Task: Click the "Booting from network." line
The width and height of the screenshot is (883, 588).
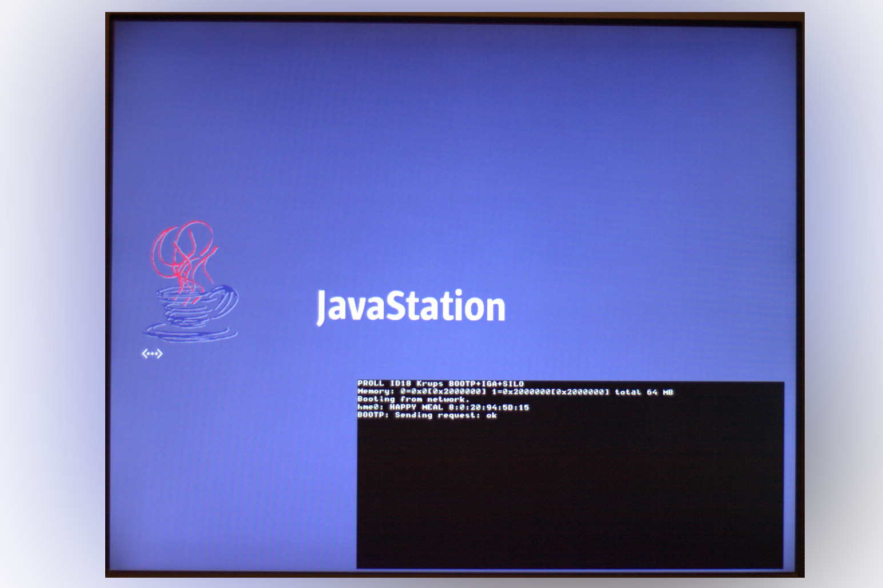Action: click(x=413, y=399)
